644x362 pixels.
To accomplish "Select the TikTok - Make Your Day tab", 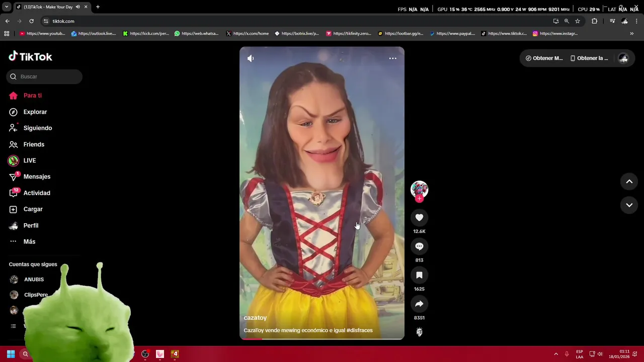I will (48, 7).
